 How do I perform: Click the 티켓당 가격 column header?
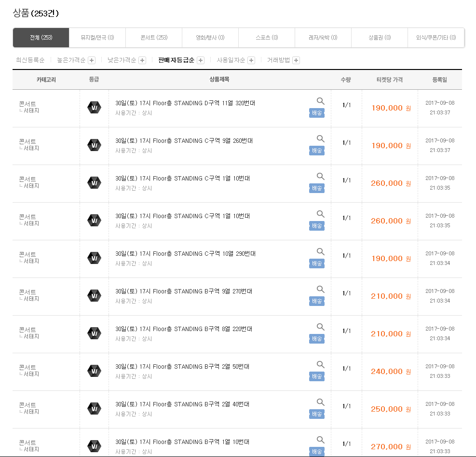coord(390,80)
